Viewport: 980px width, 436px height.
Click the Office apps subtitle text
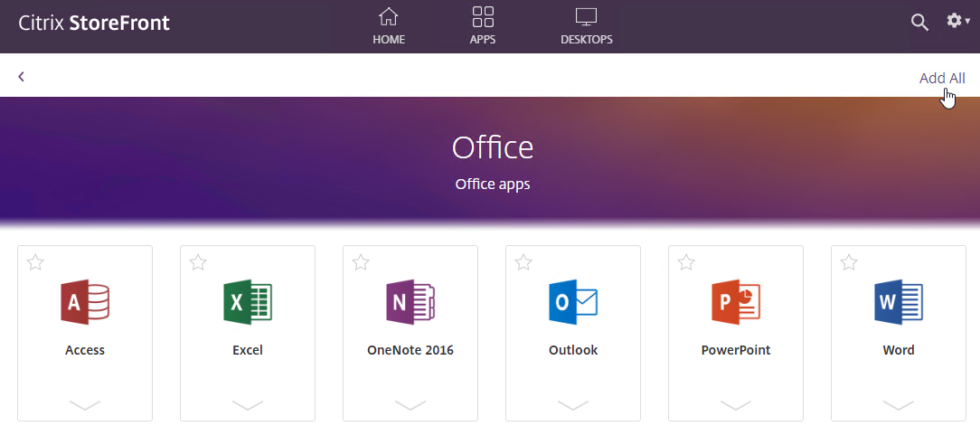tap(493, 185)
